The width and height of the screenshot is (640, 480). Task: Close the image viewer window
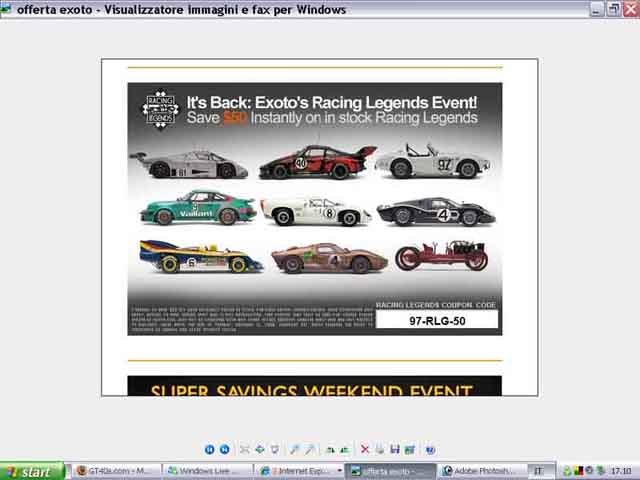(631, 9)
